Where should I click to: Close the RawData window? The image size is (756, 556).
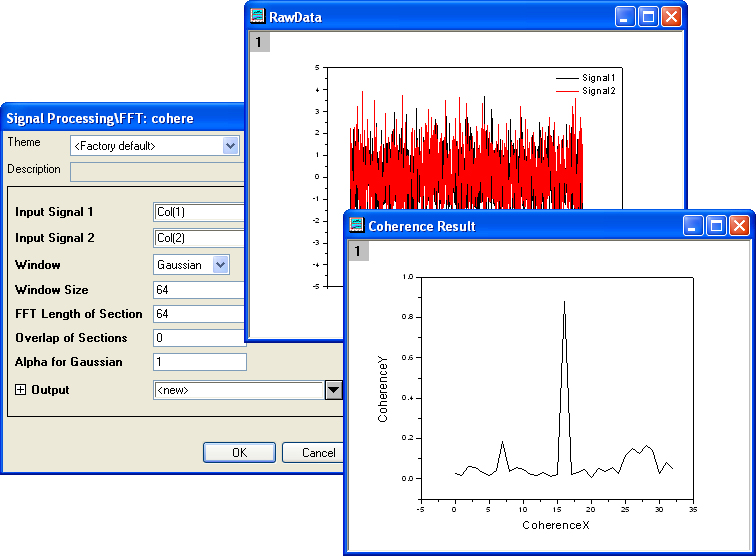click(x=671, y=17)
